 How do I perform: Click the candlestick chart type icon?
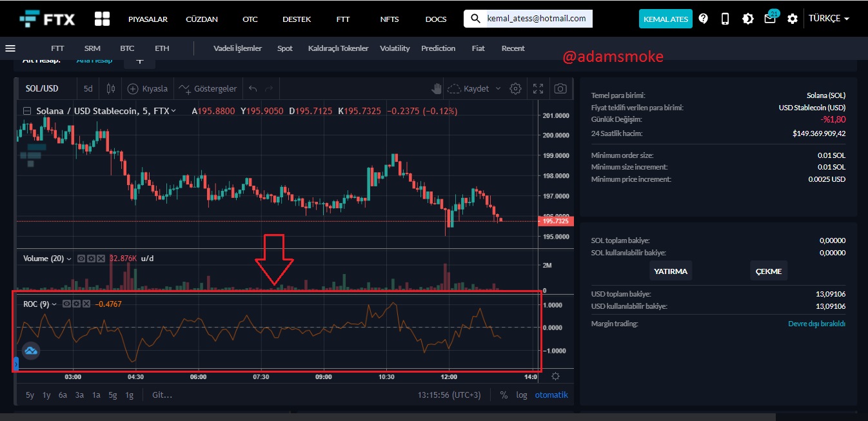(111, 88)
